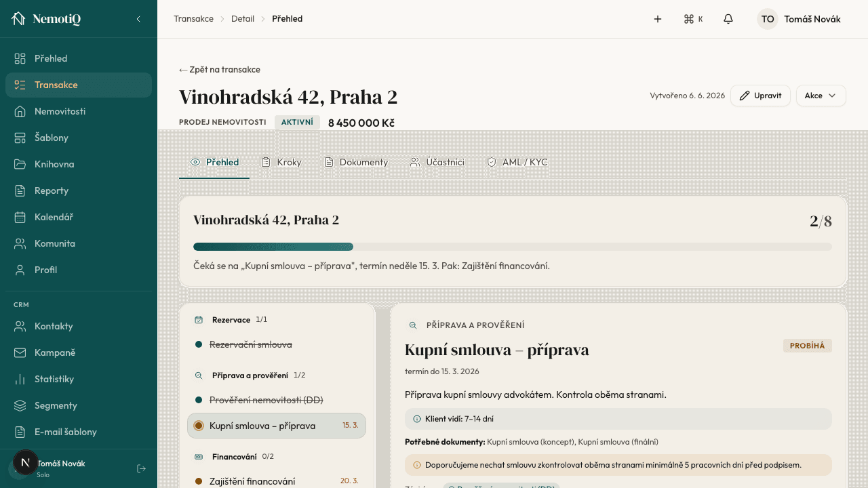Click the logout icon in sidebar footer

[x=141, y=468]
